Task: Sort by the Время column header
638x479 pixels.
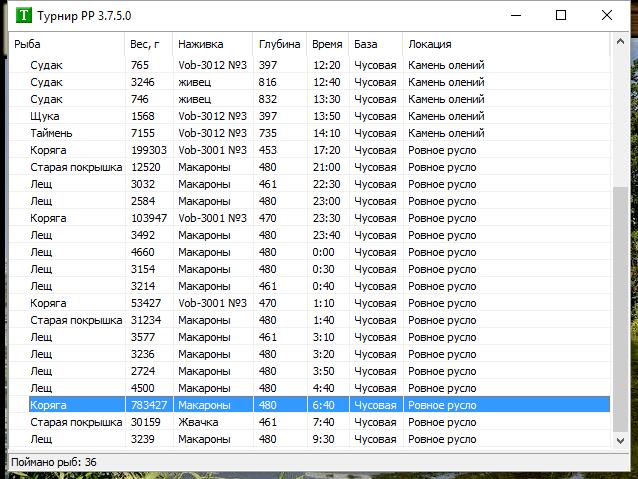Action: (x=328, y=44)
